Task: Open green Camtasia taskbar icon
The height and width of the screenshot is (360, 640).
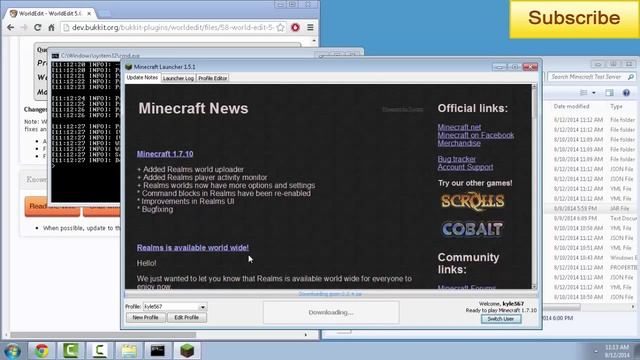Action: 71,351
